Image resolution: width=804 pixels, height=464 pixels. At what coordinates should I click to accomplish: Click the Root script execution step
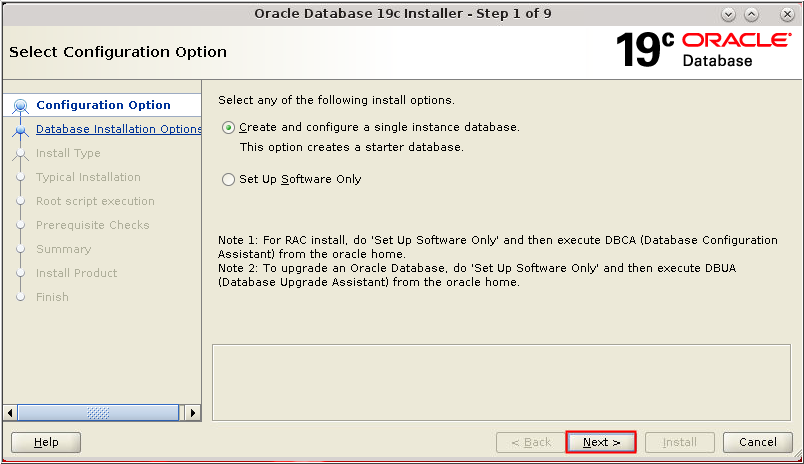point(95,201)
